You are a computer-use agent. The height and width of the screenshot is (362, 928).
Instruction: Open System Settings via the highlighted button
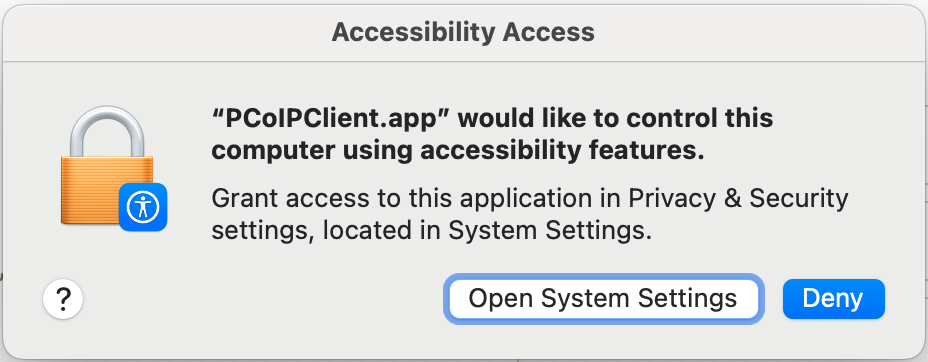[x=603, y=299]
